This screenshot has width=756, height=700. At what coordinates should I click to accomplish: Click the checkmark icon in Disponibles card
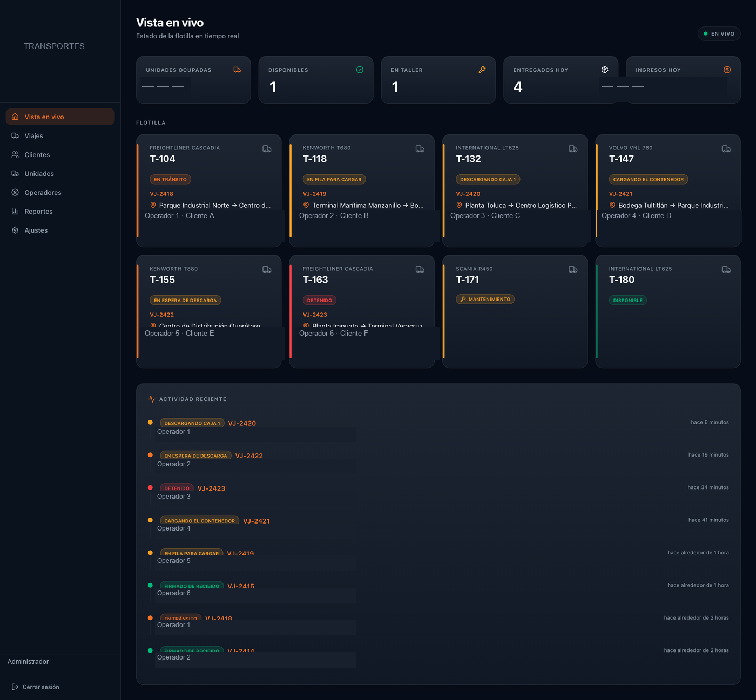coord(360,70)
